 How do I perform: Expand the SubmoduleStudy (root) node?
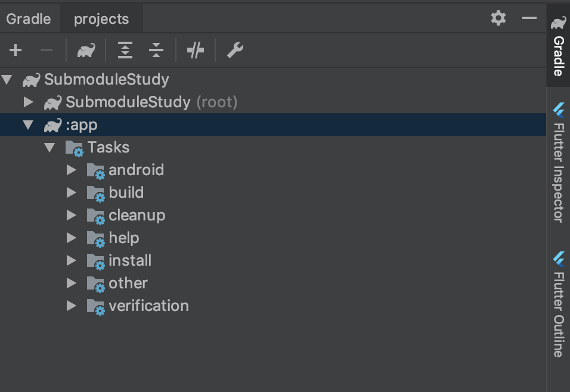(29, 102)
